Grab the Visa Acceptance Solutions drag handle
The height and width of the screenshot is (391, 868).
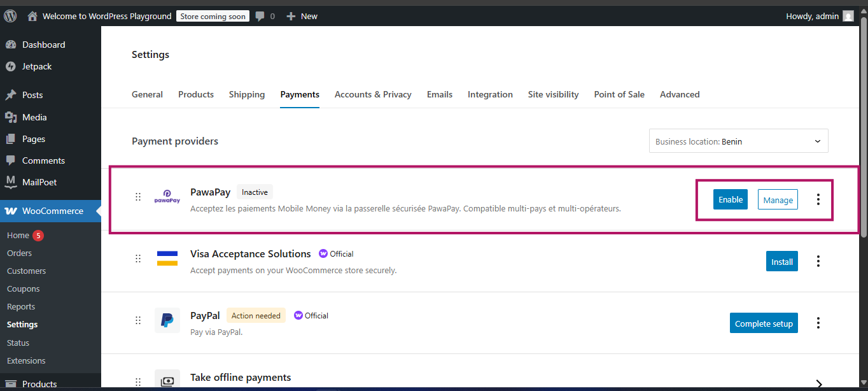click(138, 259)
